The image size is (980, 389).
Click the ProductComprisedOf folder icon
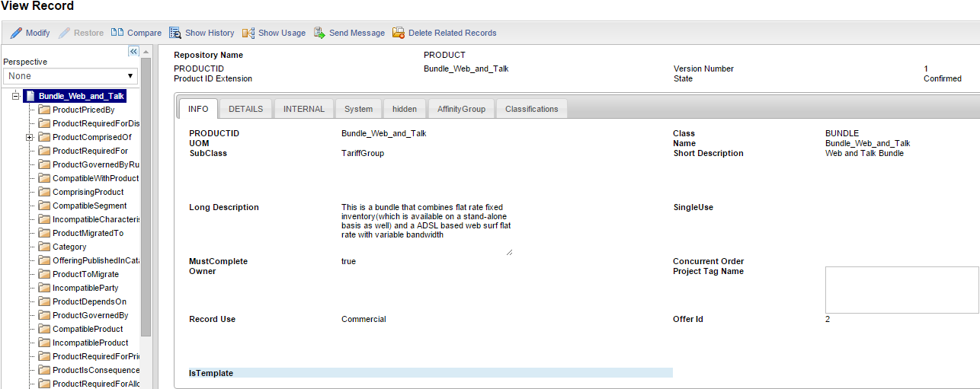pyautogui.click(x=44, y=137)
